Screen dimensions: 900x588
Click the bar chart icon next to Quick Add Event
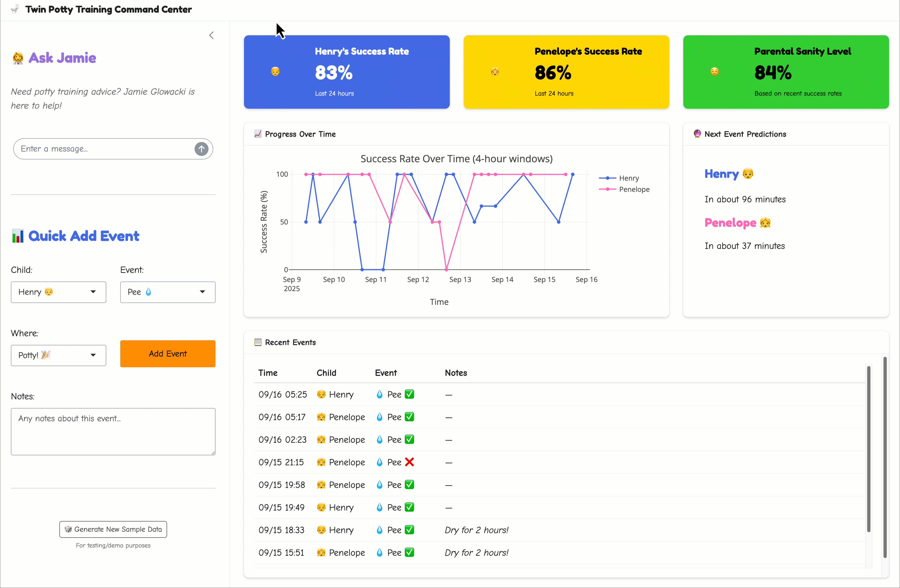[x=18, y=236]
